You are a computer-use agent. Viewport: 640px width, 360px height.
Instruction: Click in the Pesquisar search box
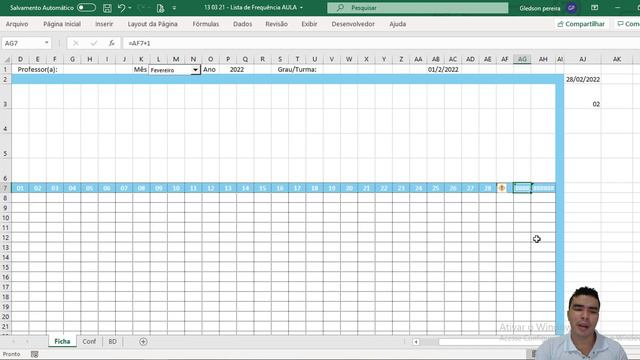[x=418, y=8]
